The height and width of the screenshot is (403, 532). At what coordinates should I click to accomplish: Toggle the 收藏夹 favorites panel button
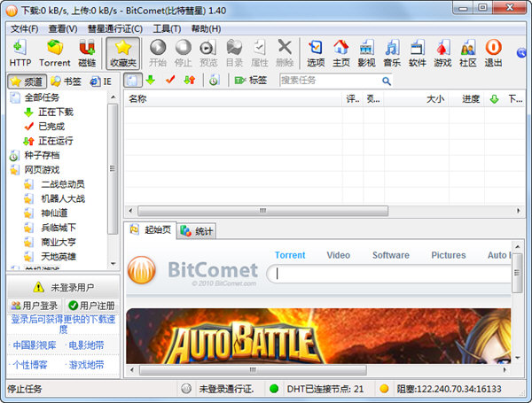coord(122,53)
